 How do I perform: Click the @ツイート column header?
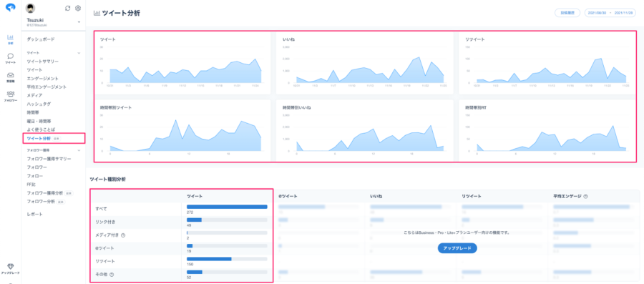click(x=287, y=197)
